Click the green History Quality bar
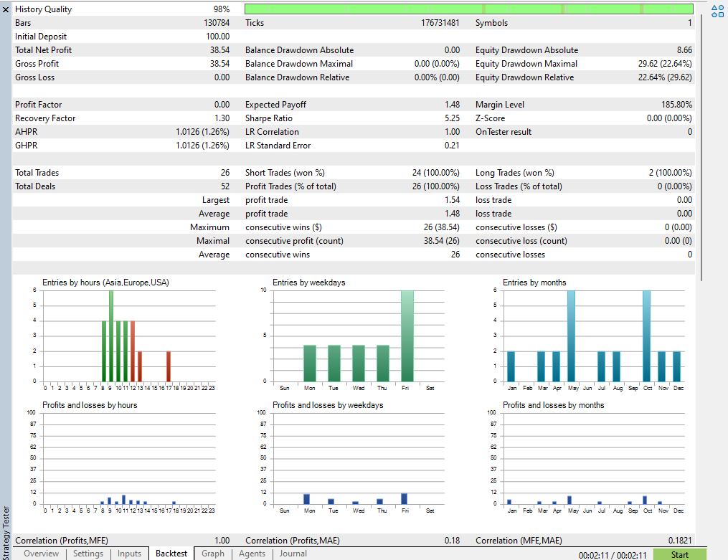728x560 pixels. tap(468, 9)
